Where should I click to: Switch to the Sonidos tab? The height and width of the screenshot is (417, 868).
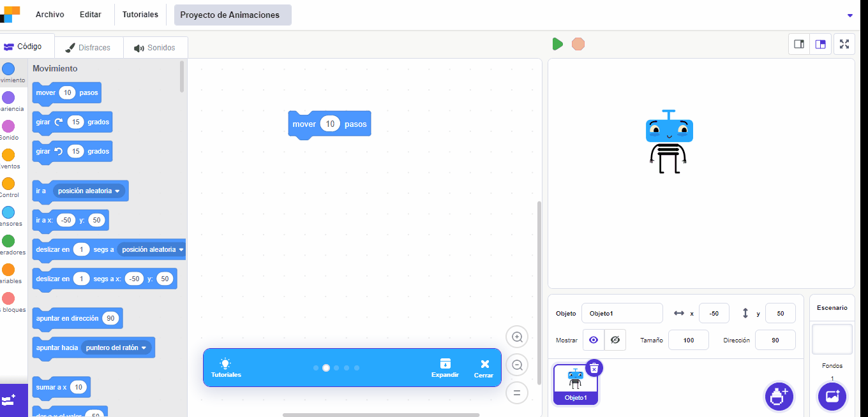[x=154, y=48]
